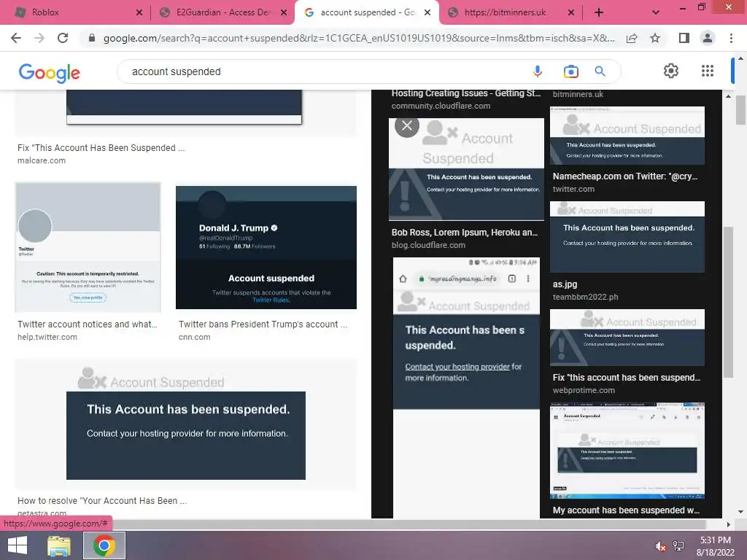Select Donald J. Trump suspended thumbnail
This screenshot has width=747, height=560.
click(x=266, y=247)
